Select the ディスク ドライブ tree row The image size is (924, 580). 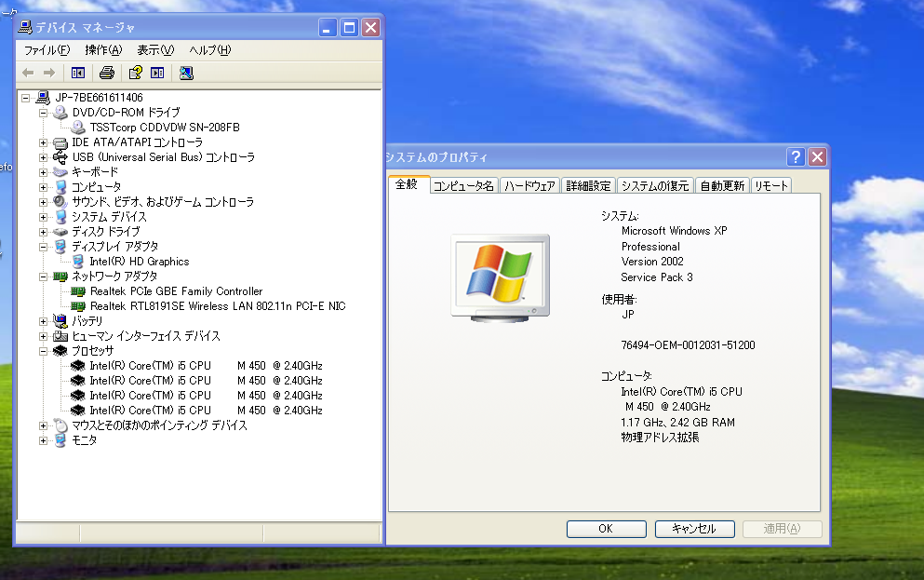(105, 232)
